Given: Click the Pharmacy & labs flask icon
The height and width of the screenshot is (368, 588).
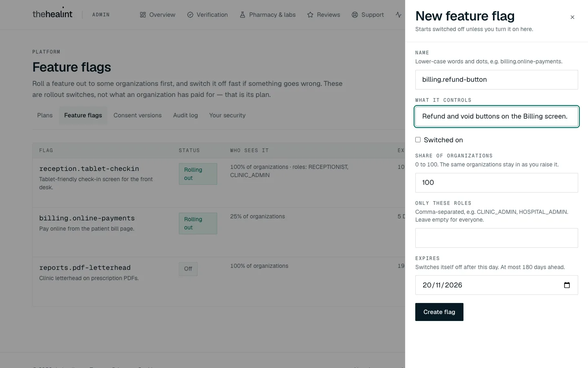Looking at the screenshot, I should coord(243,15).
